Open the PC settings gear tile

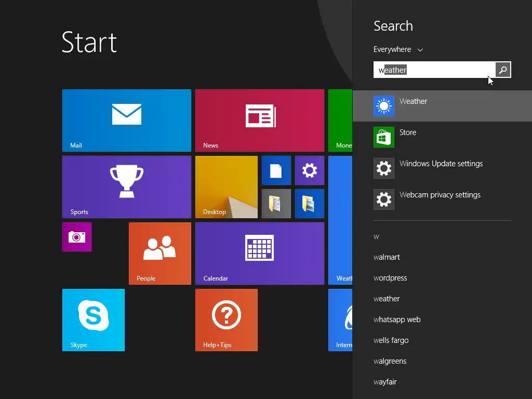pos(310,170)
